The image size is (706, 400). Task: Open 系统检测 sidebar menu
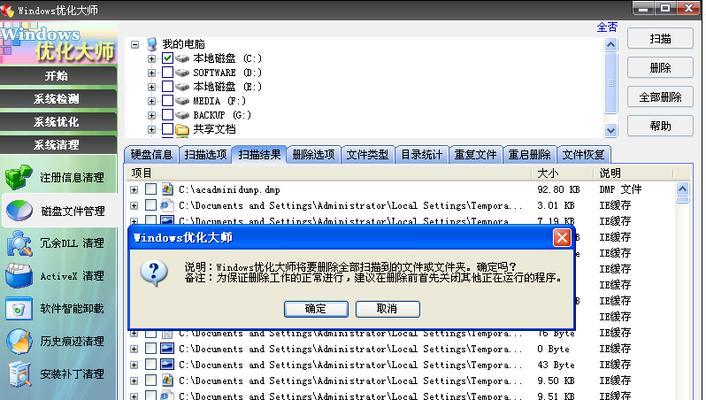tap(58, 99)
